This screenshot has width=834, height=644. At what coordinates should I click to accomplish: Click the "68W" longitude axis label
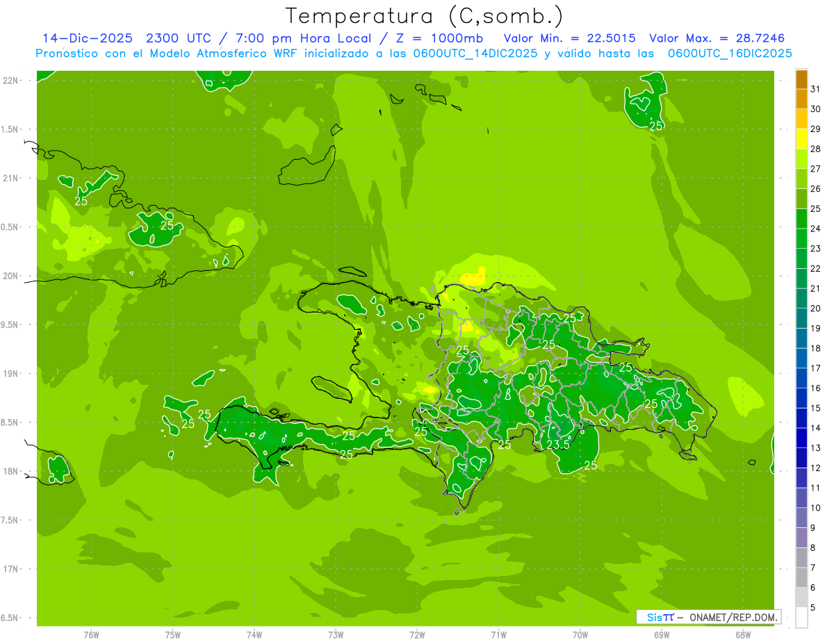[x=743, y=635]
